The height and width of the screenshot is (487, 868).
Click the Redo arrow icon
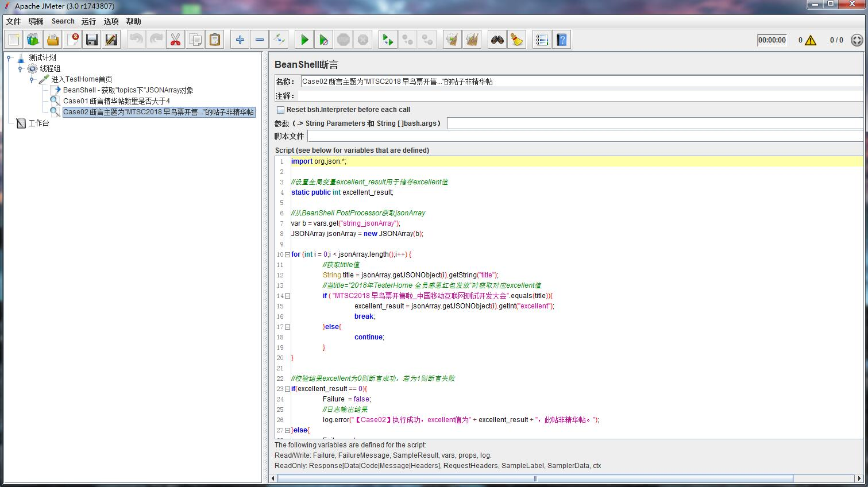(x=156, y=40)
